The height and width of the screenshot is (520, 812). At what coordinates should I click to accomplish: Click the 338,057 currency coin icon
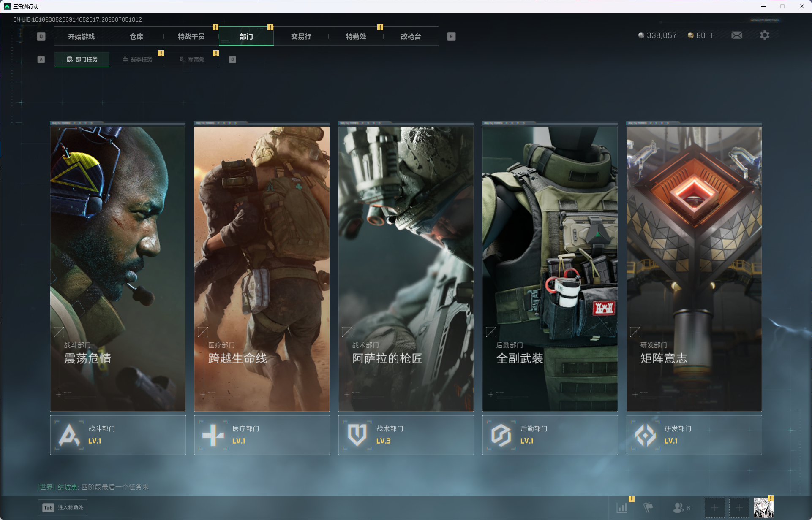[641, 35]
